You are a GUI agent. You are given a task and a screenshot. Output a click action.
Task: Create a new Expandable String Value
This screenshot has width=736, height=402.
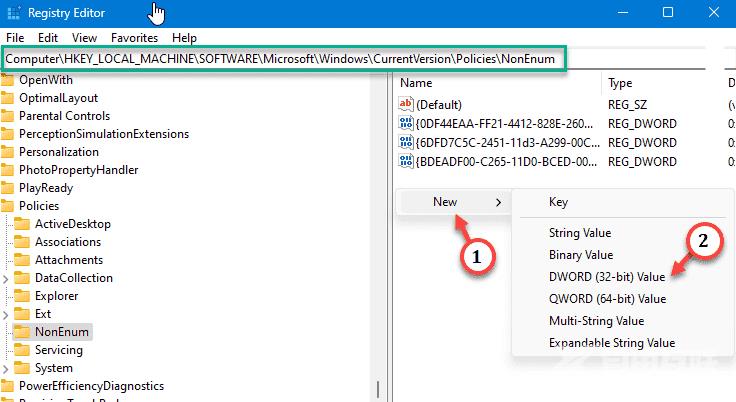click(x=612, y=343)
